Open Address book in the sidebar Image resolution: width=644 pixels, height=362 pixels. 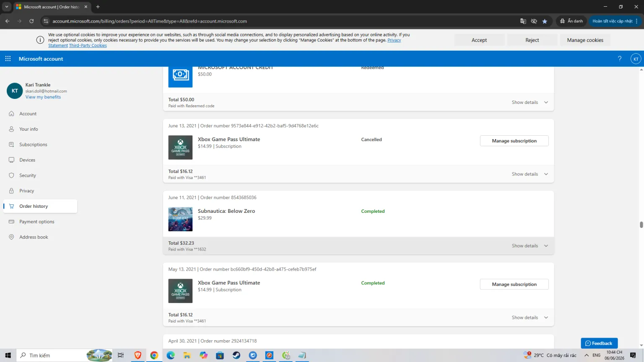40,237
